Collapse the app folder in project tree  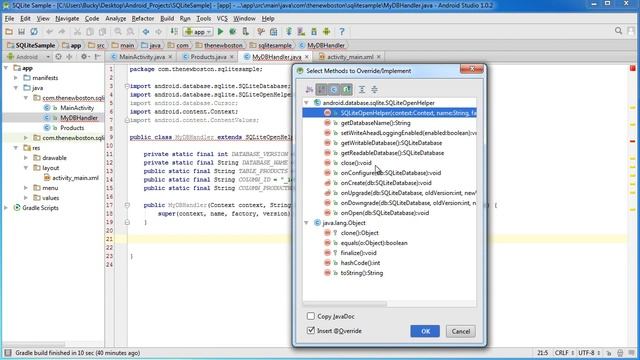pyautogui.click(x=6, y=68)
